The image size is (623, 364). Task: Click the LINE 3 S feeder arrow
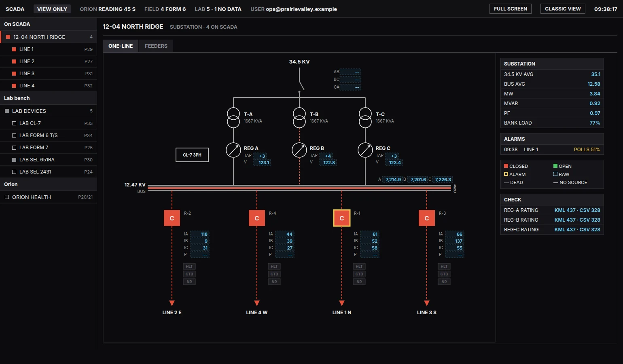pos(427,303)
